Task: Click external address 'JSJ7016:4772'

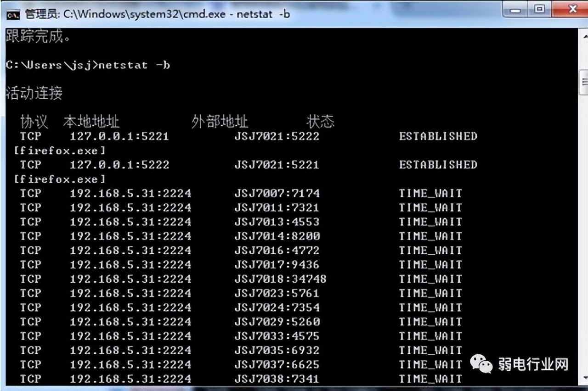Action: 277,250
